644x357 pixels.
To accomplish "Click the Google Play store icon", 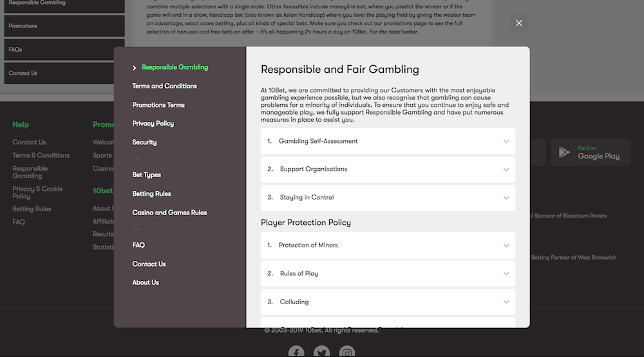I will (564, 153).
